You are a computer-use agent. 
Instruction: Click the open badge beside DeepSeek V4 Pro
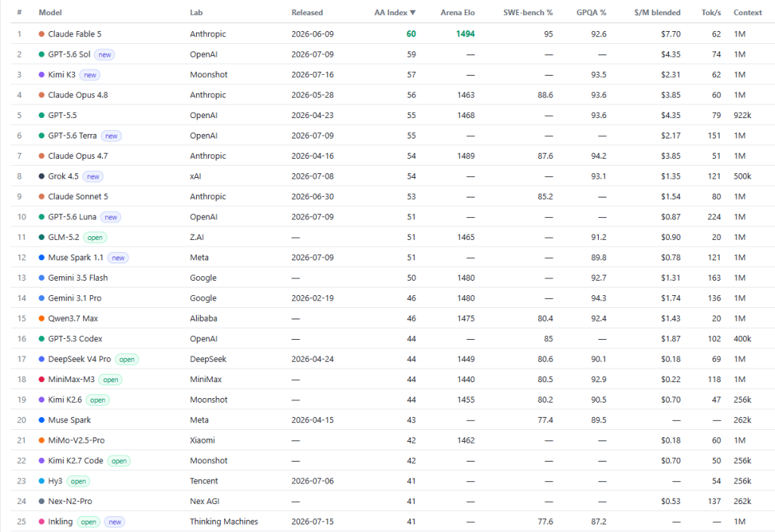127,359
